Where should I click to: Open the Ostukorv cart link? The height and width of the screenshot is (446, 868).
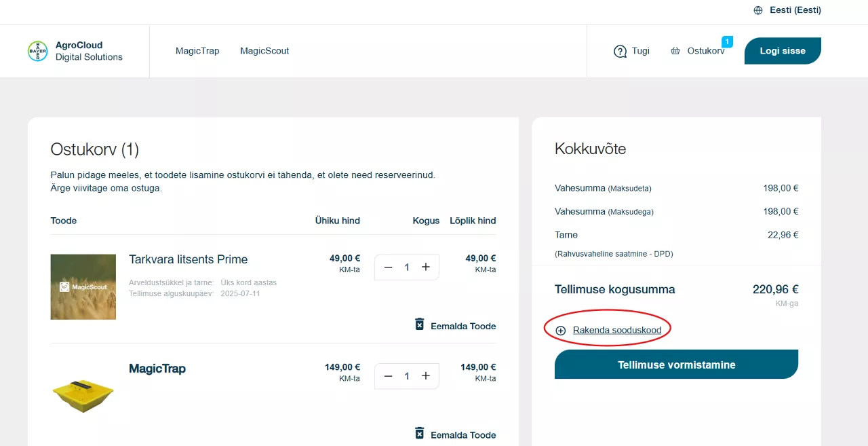(x=706, y=51)
